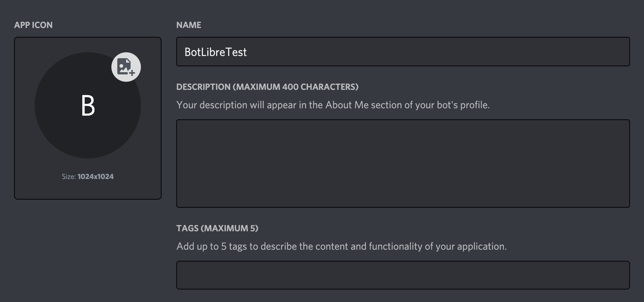Click the '(MAXIMUM 400 CHARACTERS)' text
This screenshot has width=644, height=302.
coord(295,87)
